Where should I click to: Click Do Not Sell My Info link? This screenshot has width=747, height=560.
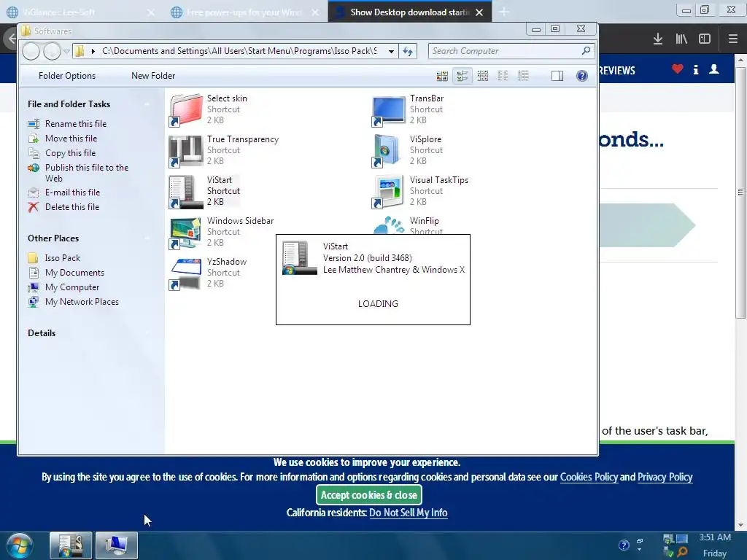[x=409, y=513]
